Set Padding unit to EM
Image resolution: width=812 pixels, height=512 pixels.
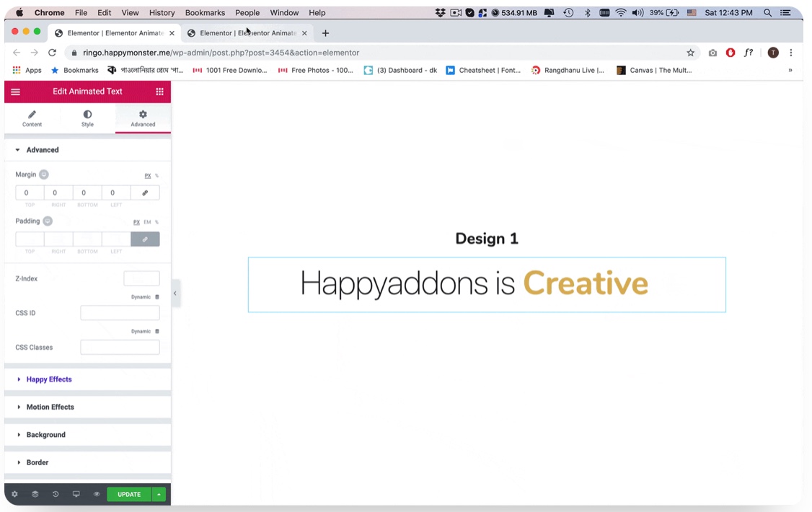pyautogui.click(x=148, y=222)
